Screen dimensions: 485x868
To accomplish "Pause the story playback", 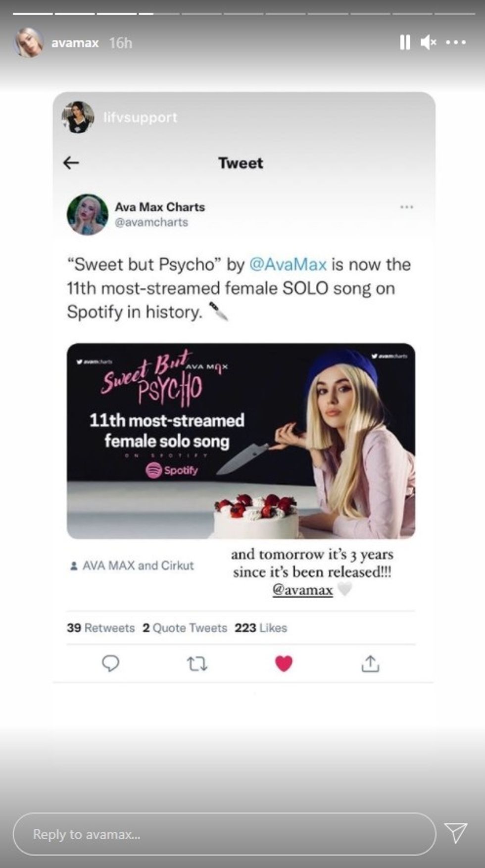I will [405, 43].
